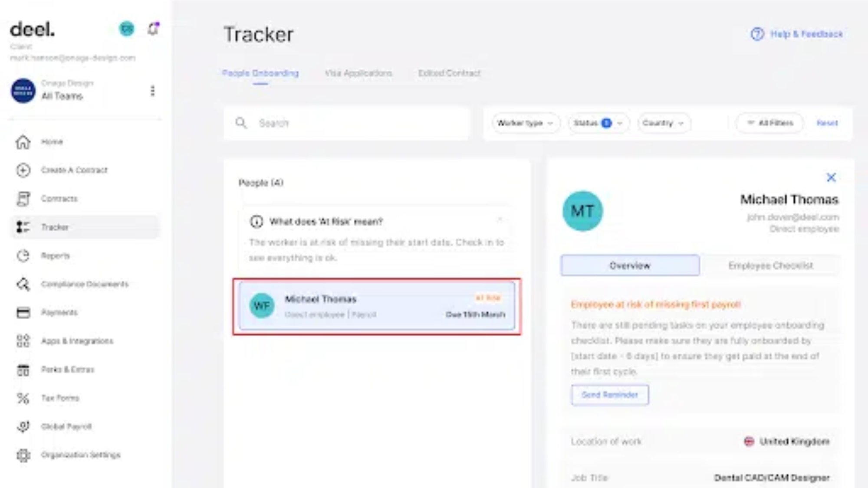Click Send Reminder button
The image size is (868, 488).
(x=610, y=394)
